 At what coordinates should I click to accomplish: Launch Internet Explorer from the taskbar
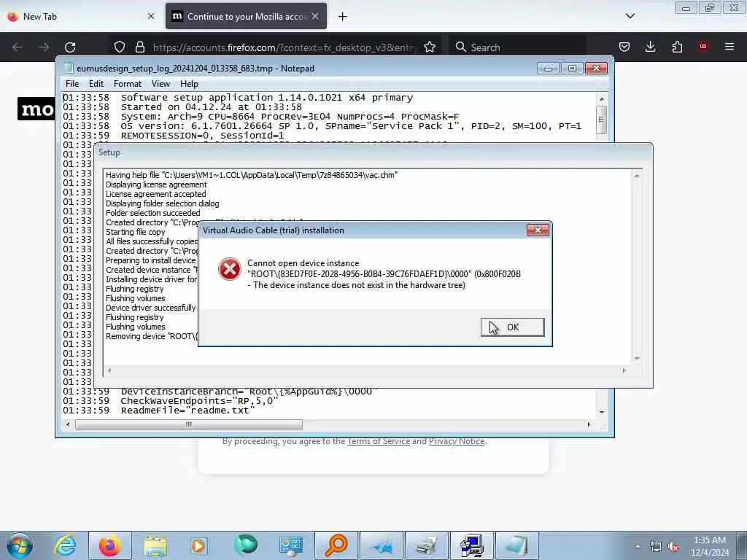[65, 545]
